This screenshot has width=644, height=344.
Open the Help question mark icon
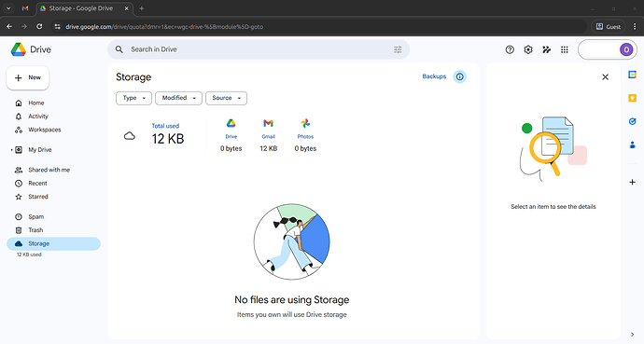pos(510,49)
